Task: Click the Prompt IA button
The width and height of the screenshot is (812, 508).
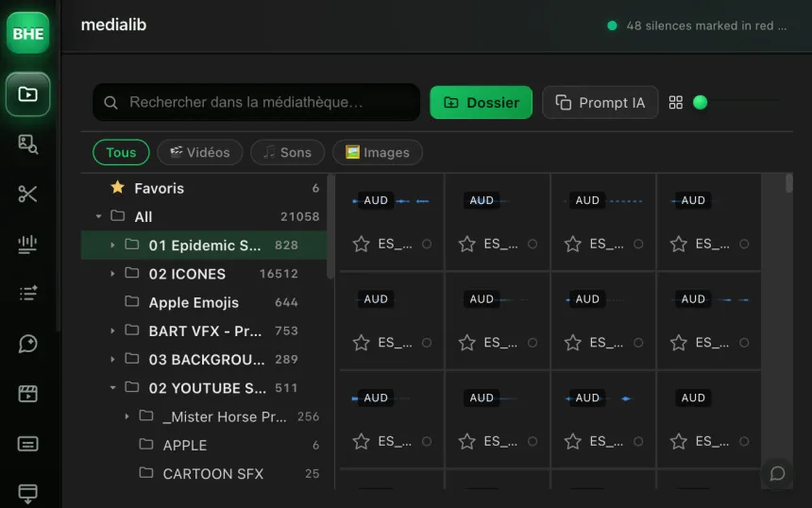Action: click(601, 103)
